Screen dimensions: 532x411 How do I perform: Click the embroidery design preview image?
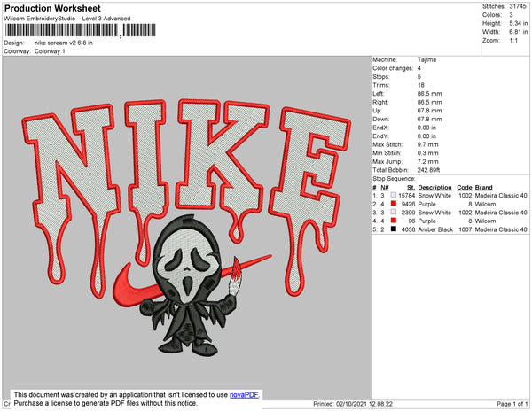tap(186, 228)
